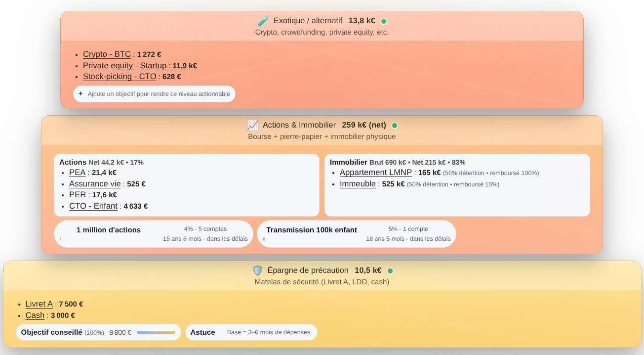644x355 pixels.
Task: Click the green status dot for Exotique / alternatif
Action: click(x=384, y=21)
